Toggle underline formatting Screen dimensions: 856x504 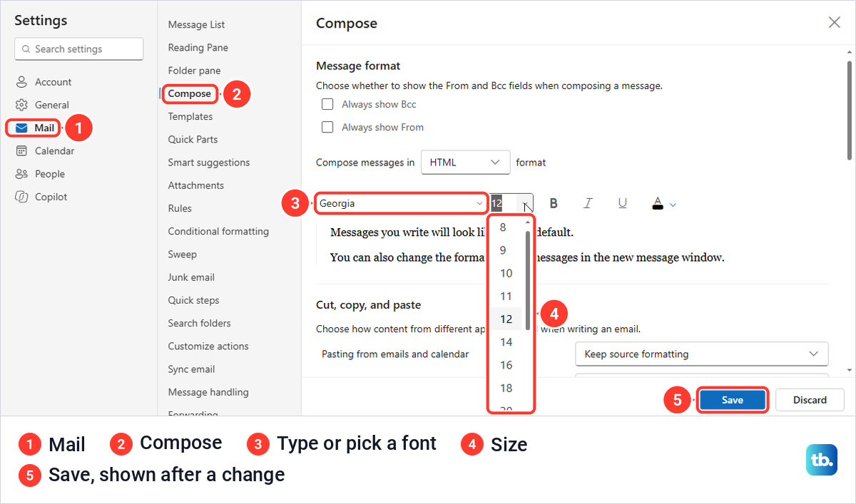[622, 203]
